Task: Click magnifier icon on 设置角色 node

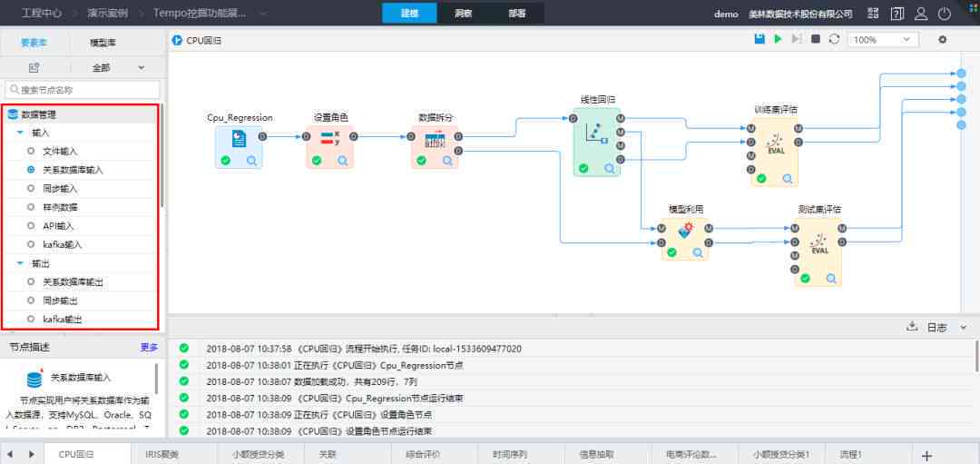Action: pyautogui.click(x=343, y=161)
